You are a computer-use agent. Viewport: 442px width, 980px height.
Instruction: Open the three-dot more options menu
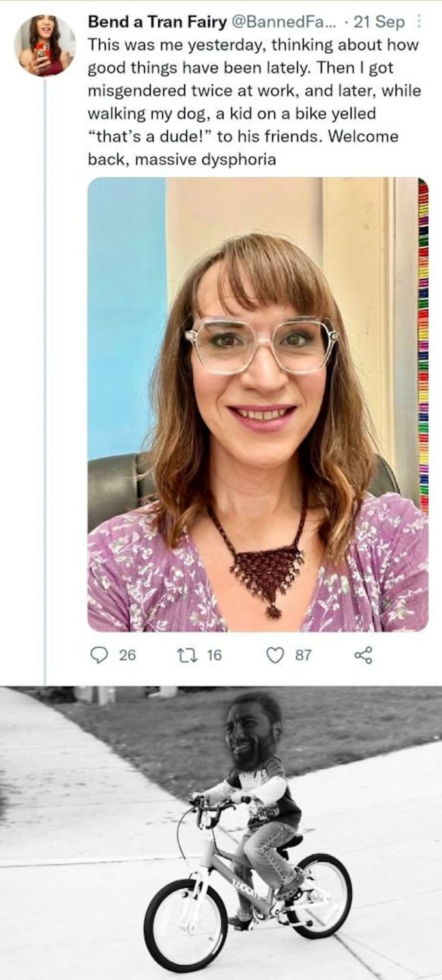[x=418, y=22]
